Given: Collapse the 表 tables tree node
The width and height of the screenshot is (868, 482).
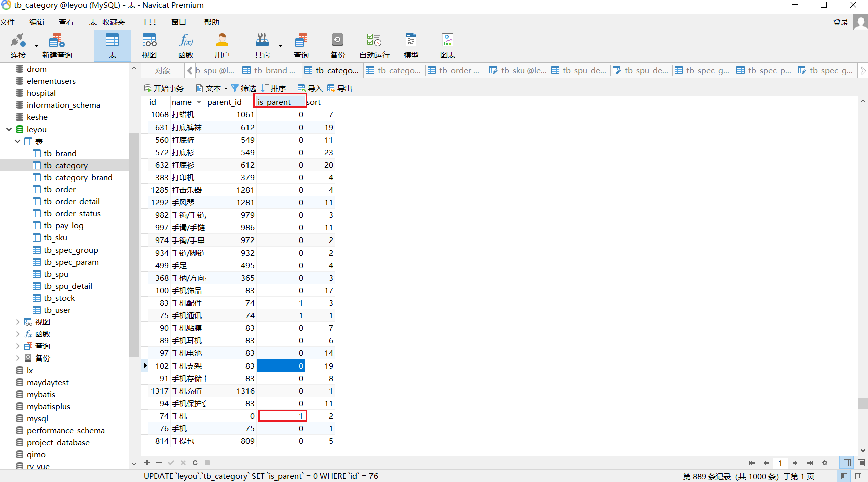Looking at the screenshot, I should (x=17, y=141).
